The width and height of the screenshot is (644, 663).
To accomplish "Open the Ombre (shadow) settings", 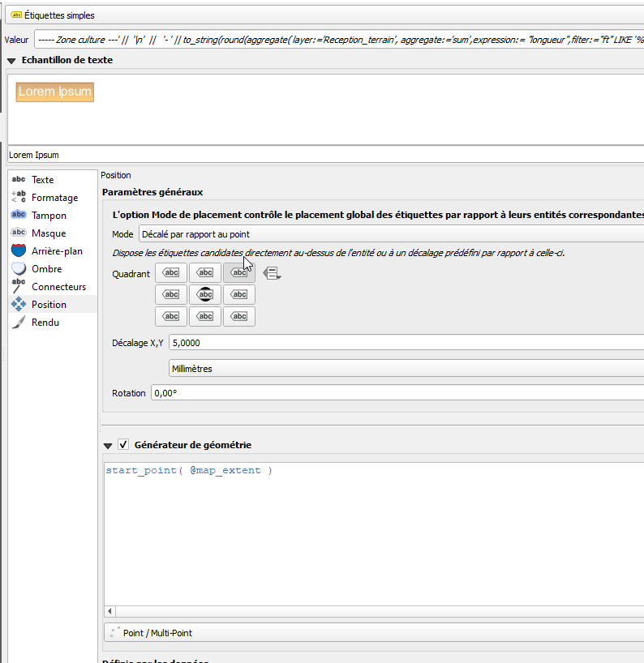I will tap(46, 269).
